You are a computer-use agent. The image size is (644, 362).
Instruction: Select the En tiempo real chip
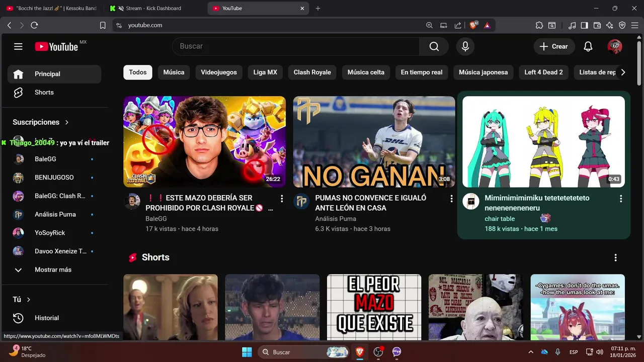pyautogui.click(x=422, y=72)
